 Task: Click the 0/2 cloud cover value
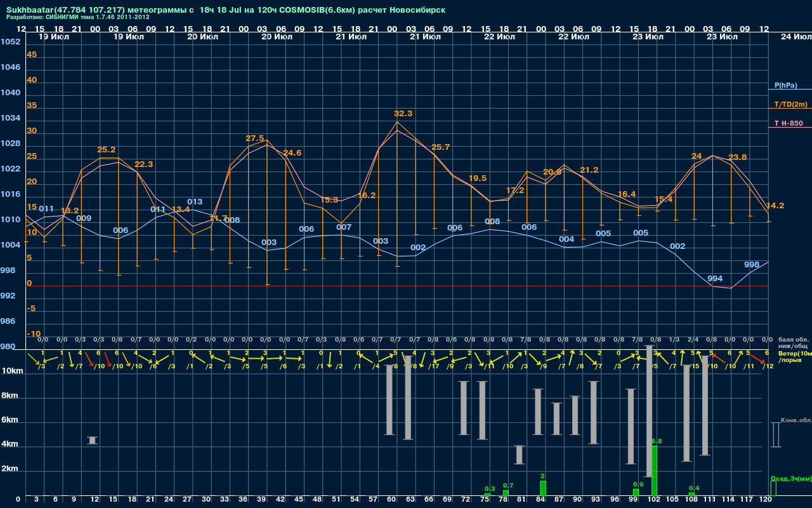[x=192, y=340]
